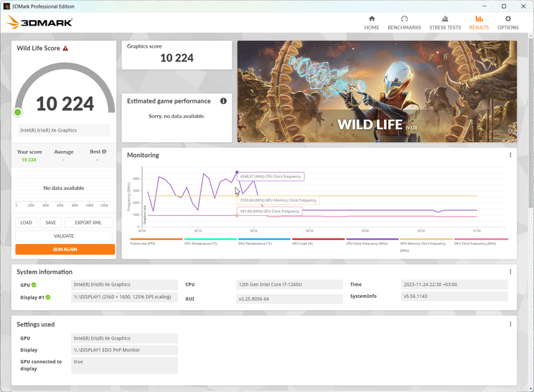Click the info icon next to Best

point(104,152)
